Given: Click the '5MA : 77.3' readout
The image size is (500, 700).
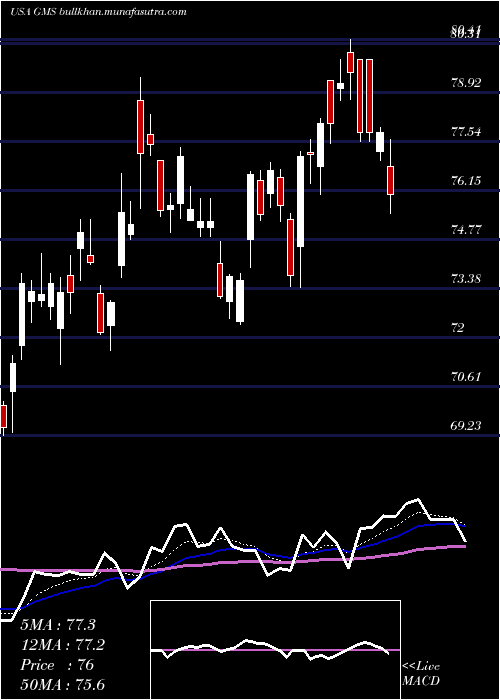Looking at the screenshot, I should 58,625.
